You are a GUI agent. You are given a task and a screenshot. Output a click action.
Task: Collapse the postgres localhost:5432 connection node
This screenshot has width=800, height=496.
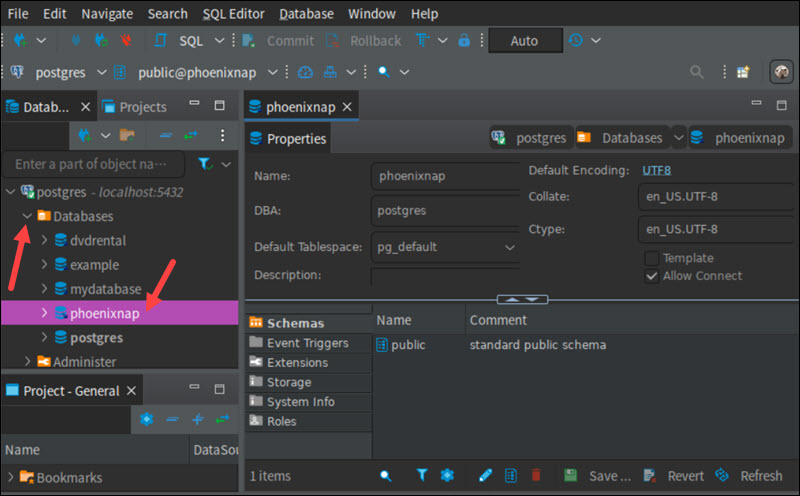[x=10, y=192]
